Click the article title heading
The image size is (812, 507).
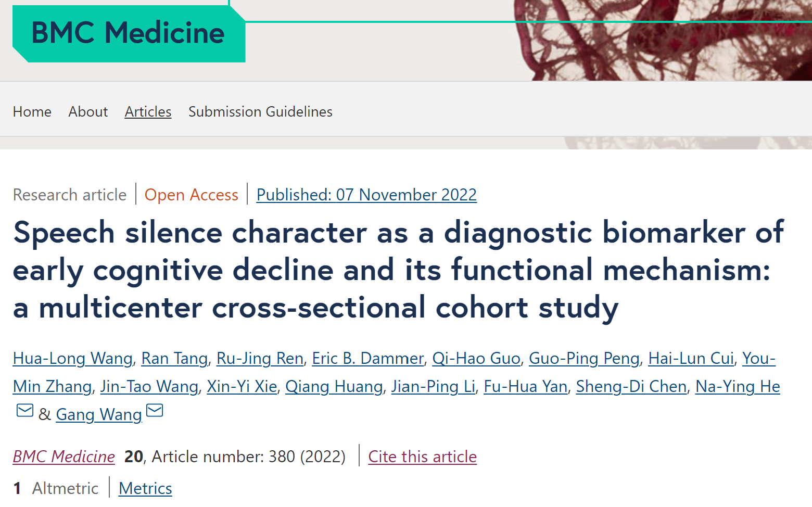click(398, 270)
